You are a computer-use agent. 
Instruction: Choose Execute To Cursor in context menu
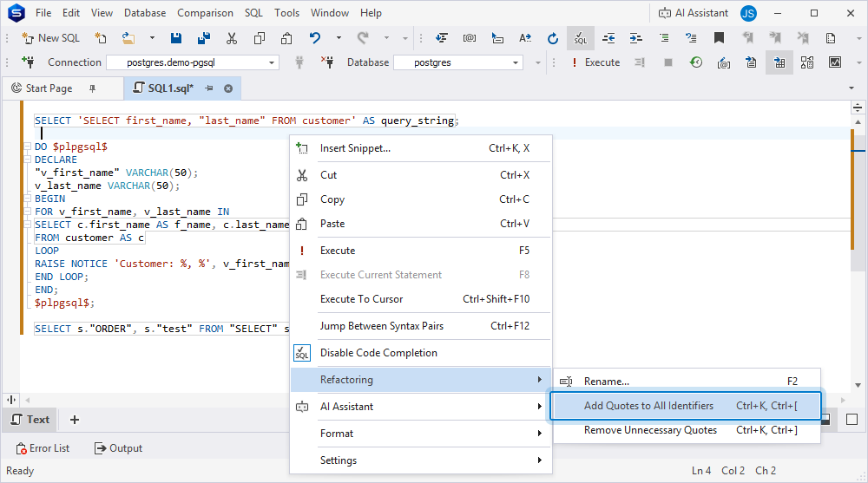pos(421,299)
